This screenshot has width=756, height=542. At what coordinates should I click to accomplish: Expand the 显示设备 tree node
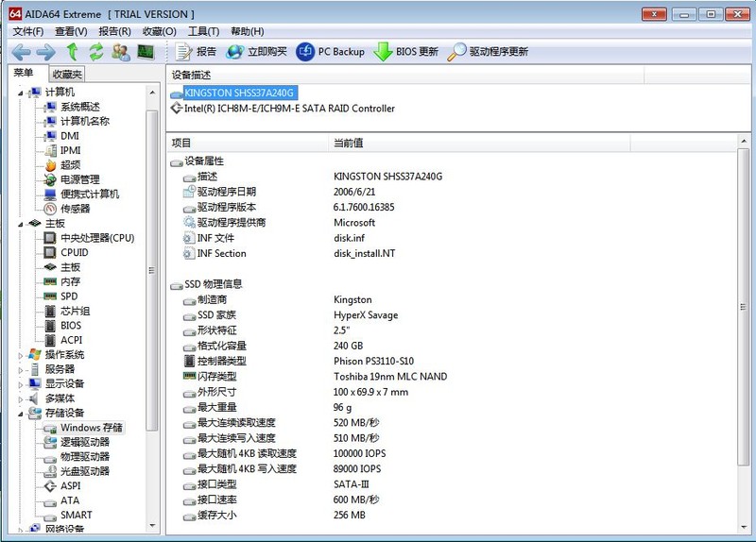click(x=20, y=384)
